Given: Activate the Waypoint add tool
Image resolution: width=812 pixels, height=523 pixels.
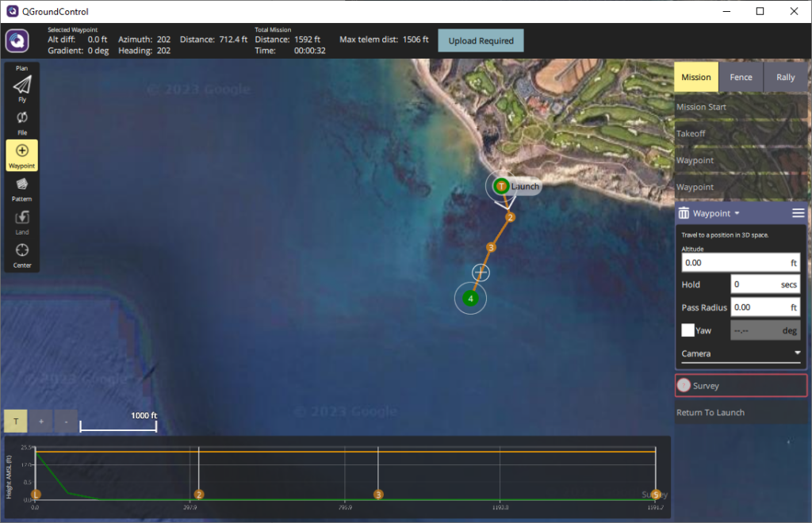Looking at the screenshot, I should click(x=22, y=151).
